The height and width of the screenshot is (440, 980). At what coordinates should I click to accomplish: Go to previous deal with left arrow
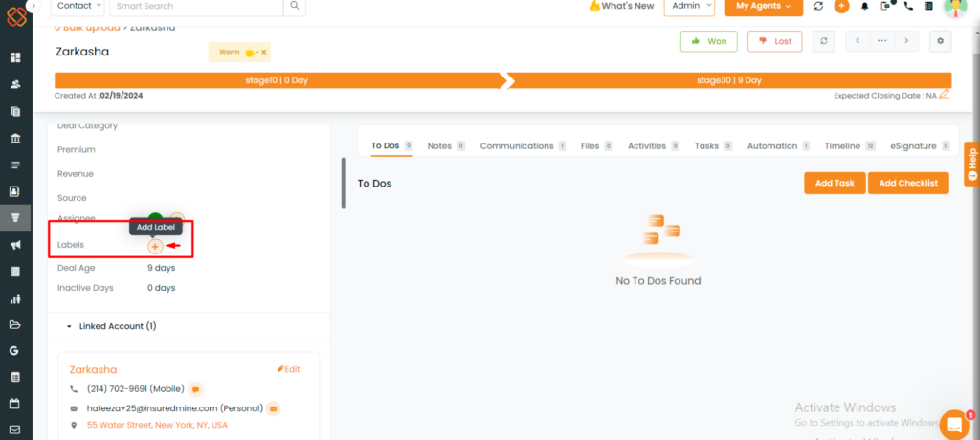click(857, 41)
